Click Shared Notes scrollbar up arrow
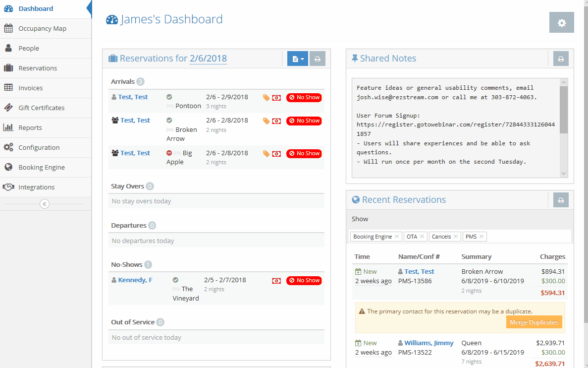588x368 pixels. [x=564, y=82]
